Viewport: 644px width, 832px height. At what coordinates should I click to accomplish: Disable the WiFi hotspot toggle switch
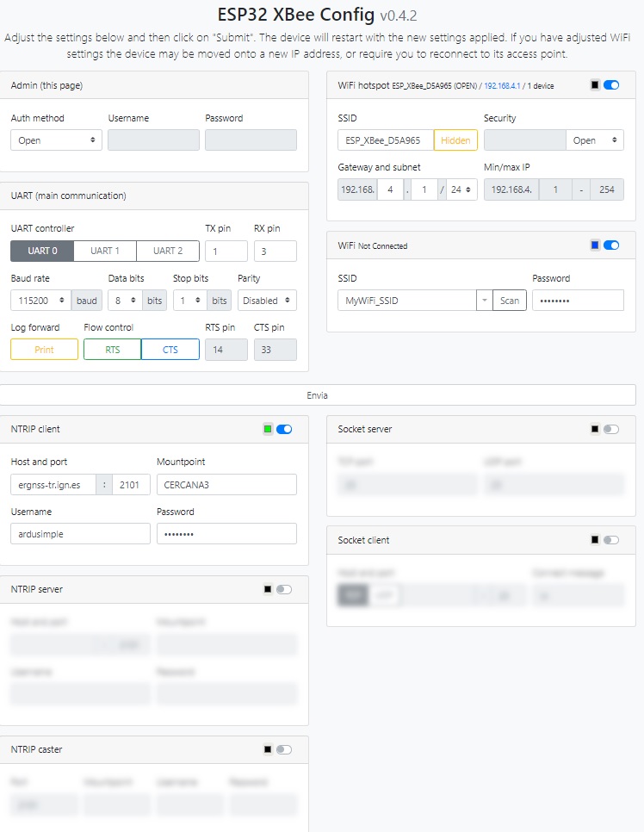coord(611,85)
